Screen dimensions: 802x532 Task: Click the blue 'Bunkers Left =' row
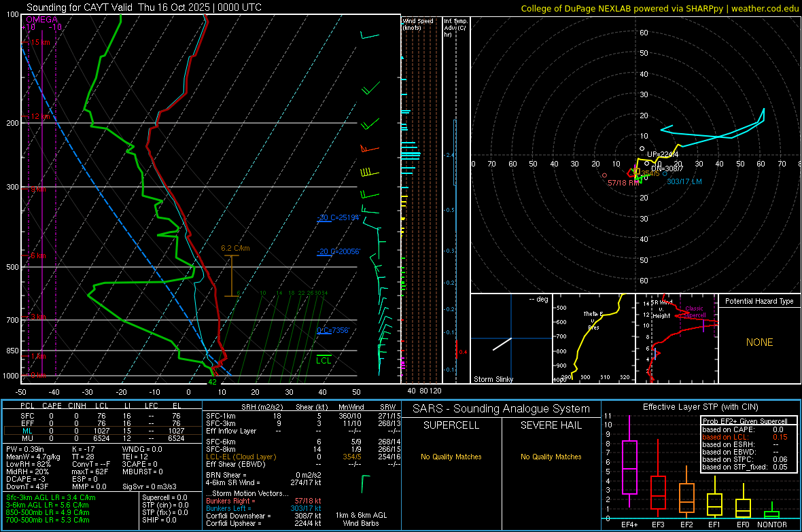(x=264, y=508)
